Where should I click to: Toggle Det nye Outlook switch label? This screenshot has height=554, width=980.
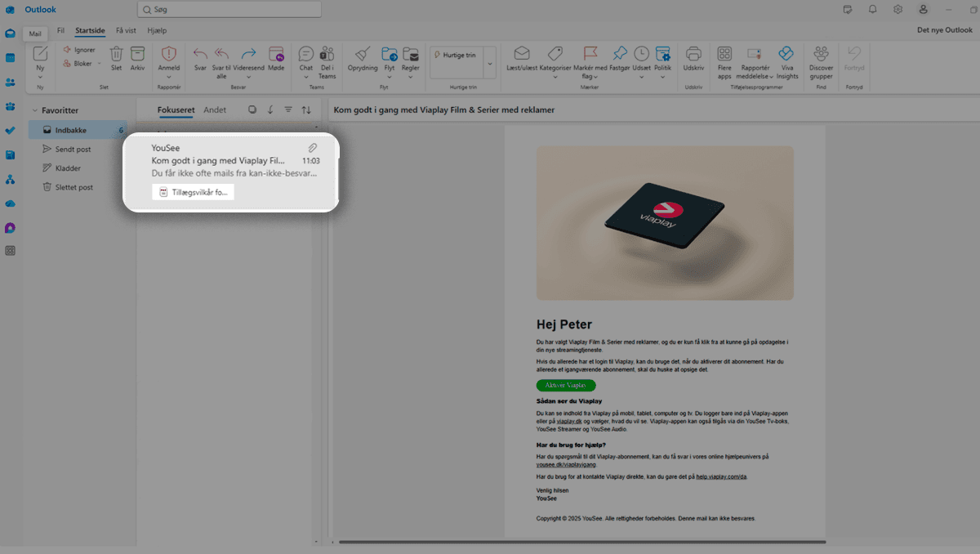tap(945, 30)
